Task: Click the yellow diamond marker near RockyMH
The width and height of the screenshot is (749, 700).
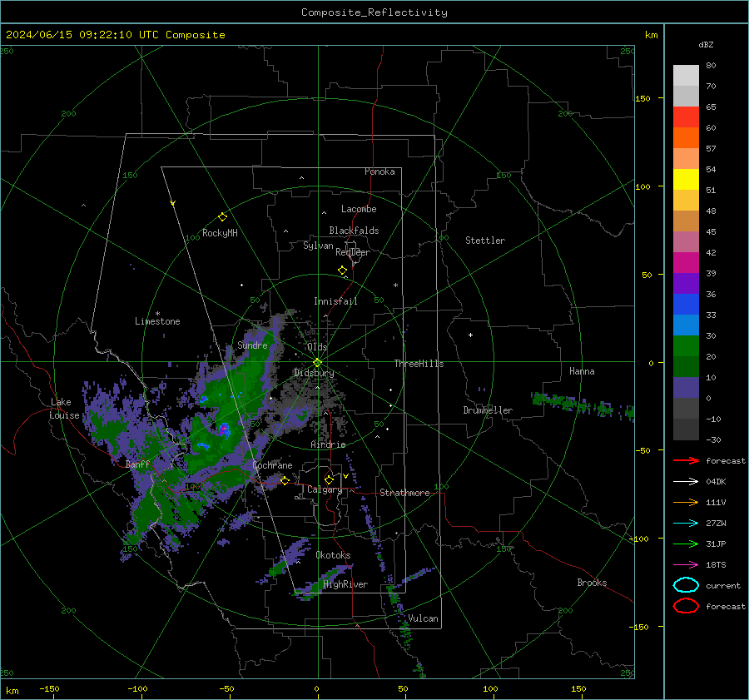Action: coord(222,217)
